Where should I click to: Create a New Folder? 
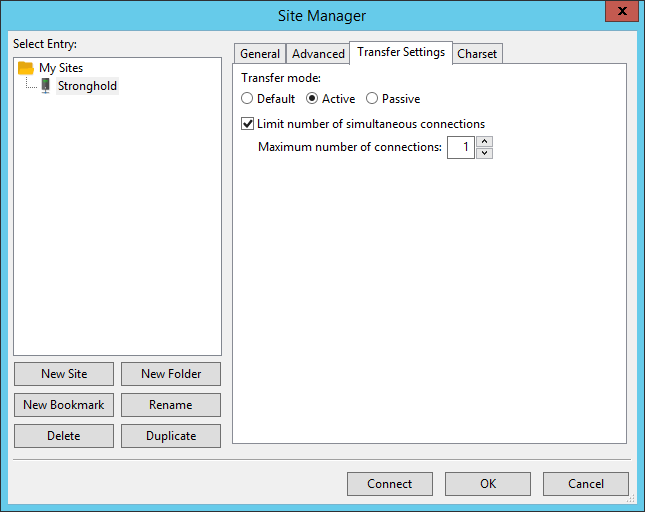[171, 374]
